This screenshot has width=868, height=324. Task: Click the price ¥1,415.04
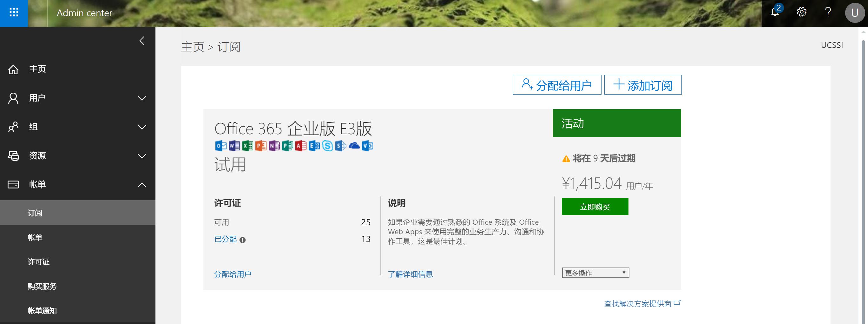[x=591, y=184]
